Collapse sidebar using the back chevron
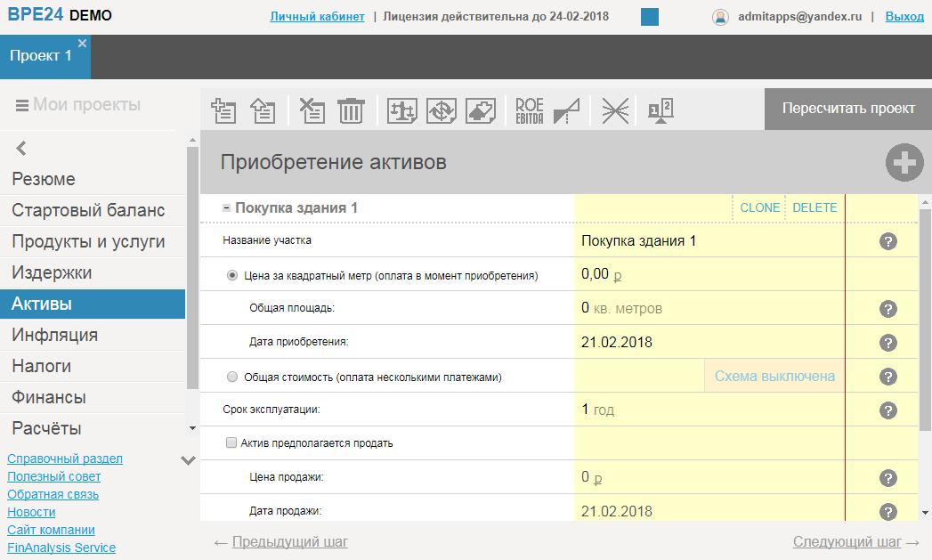This screenshot has height=560, width=932. tap(21, 149)
